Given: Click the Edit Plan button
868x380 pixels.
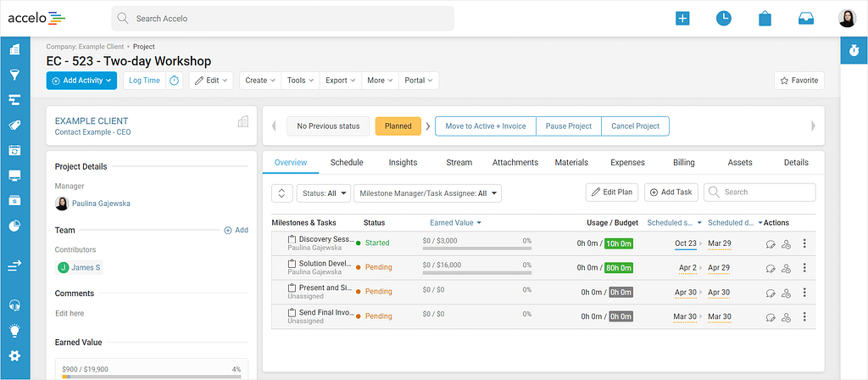Looking at the screenshot, I should point(612,193).
